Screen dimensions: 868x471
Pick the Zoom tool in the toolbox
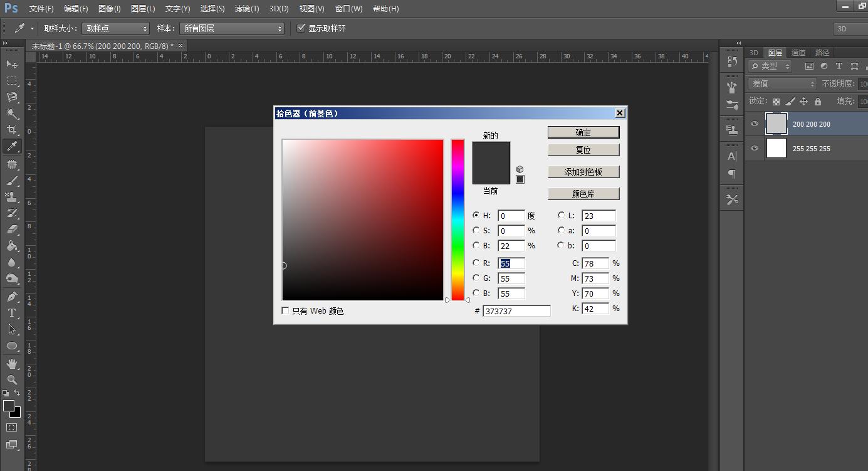(x=12, y=380)
